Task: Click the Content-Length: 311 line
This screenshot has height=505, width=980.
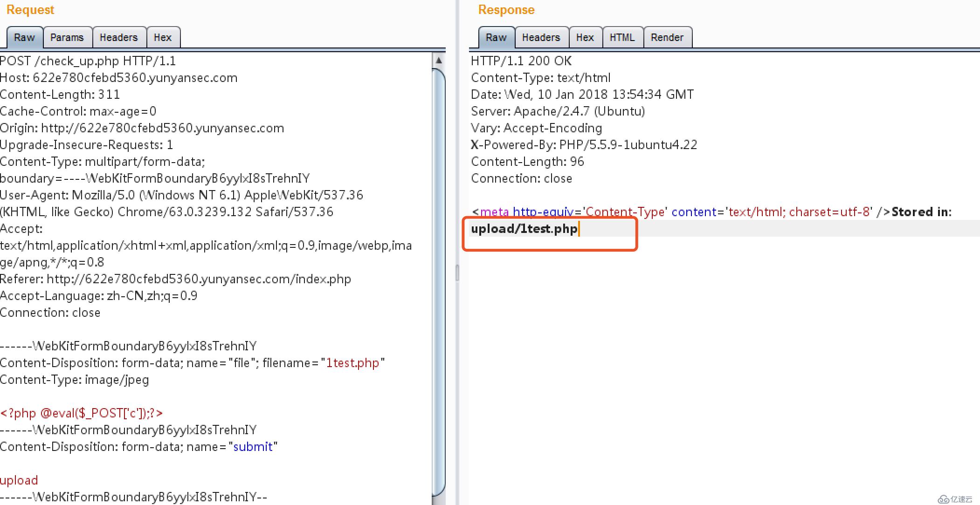Action: (60, 95)
